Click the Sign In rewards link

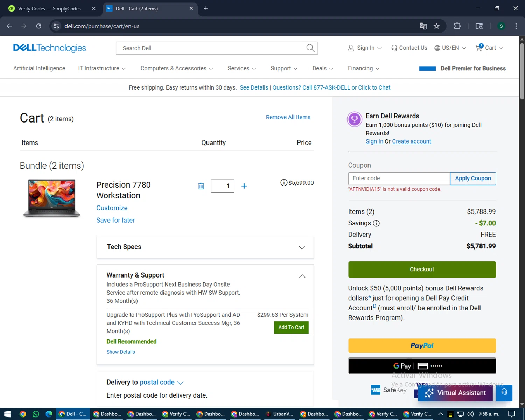coord(374,141)
